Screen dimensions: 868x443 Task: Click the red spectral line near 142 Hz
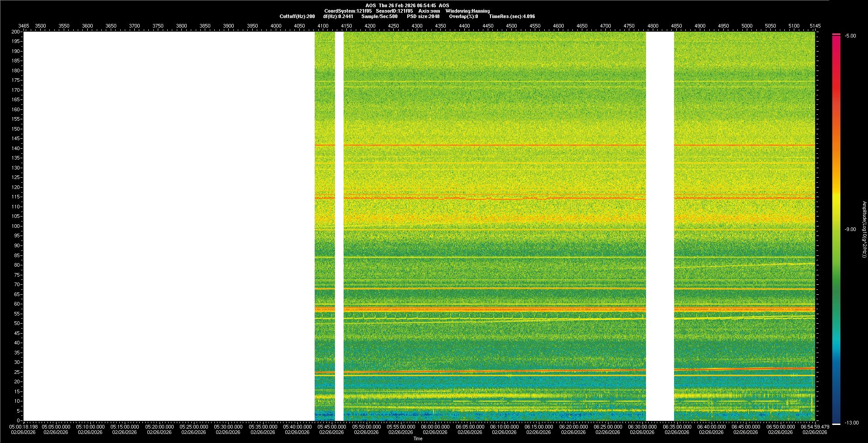tap(497, 145)
